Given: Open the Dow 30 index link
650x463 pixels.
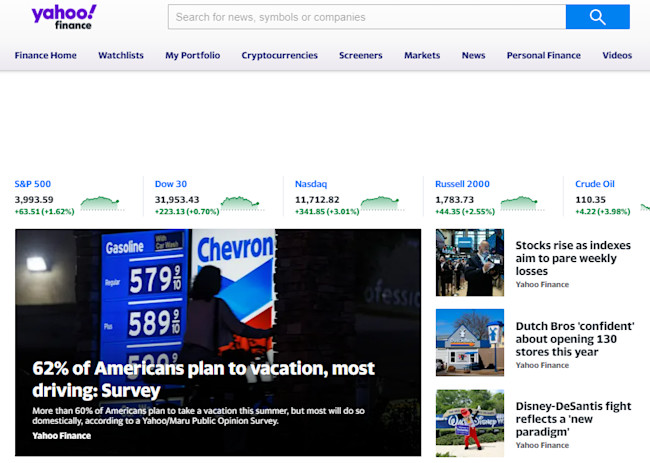Looking at the screenshot, I should 171,184.
